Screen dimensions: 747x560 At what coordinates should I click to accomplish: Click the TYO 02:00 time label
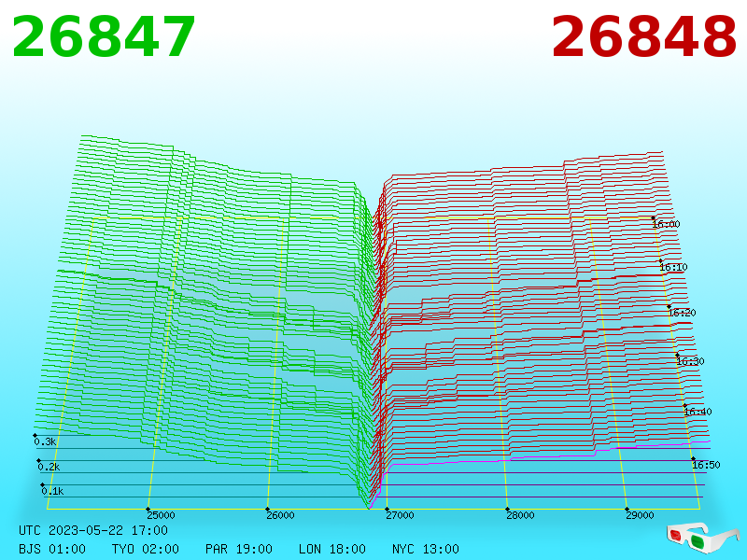coord(146,549)
